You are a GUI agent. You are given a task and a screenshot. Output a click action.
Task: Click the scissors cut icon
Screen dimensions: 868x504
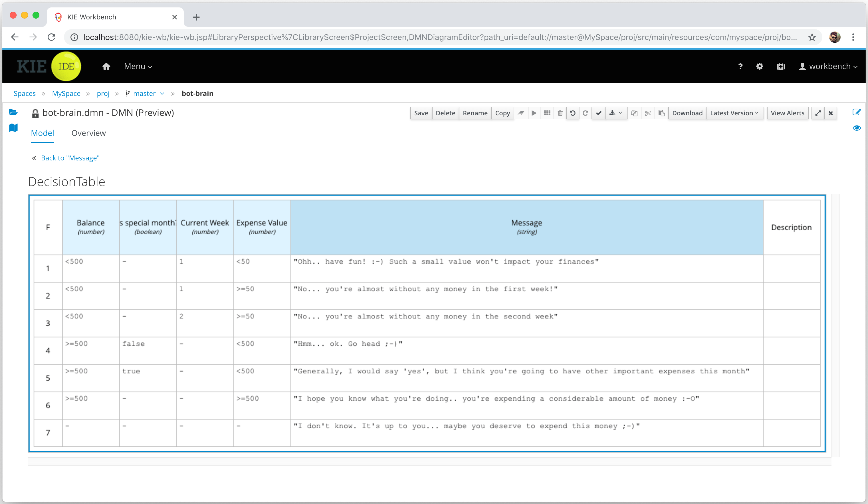648,113
